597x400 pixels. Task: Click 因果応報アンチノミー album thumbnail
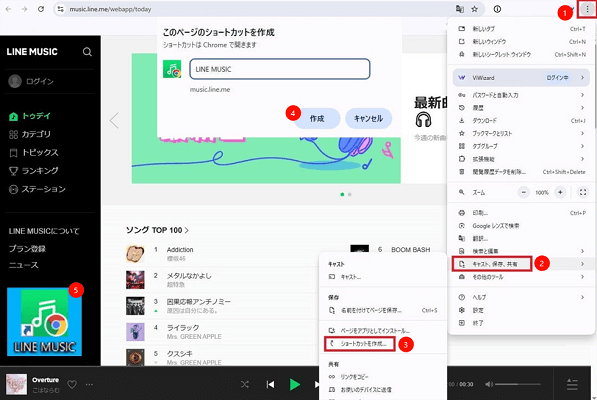click(135, 306)
